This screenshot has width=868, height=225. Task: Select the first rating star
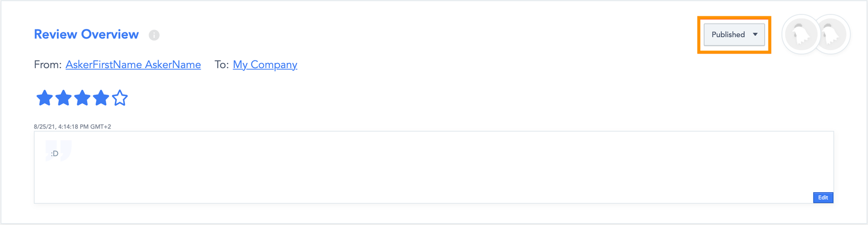(44, 98)
